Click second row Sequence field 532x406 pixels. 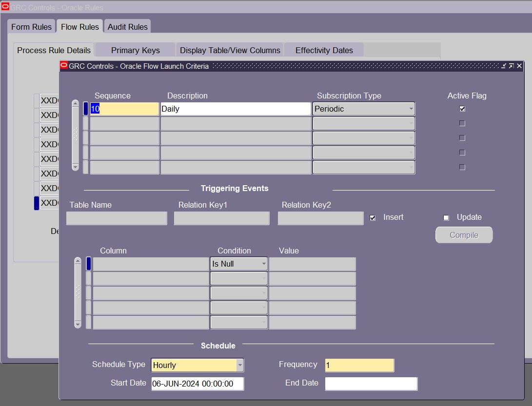[124, 123]
